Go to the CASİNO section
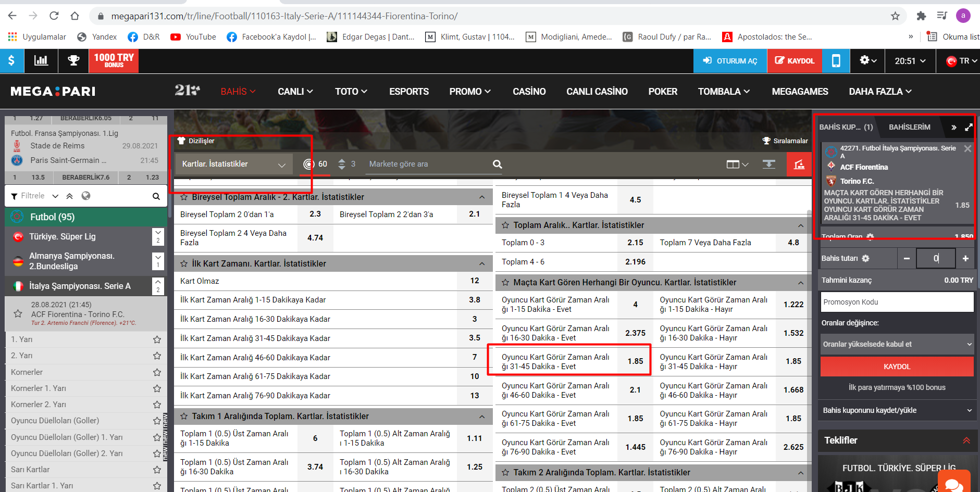The image size is (980, 492). click(529, 92)
